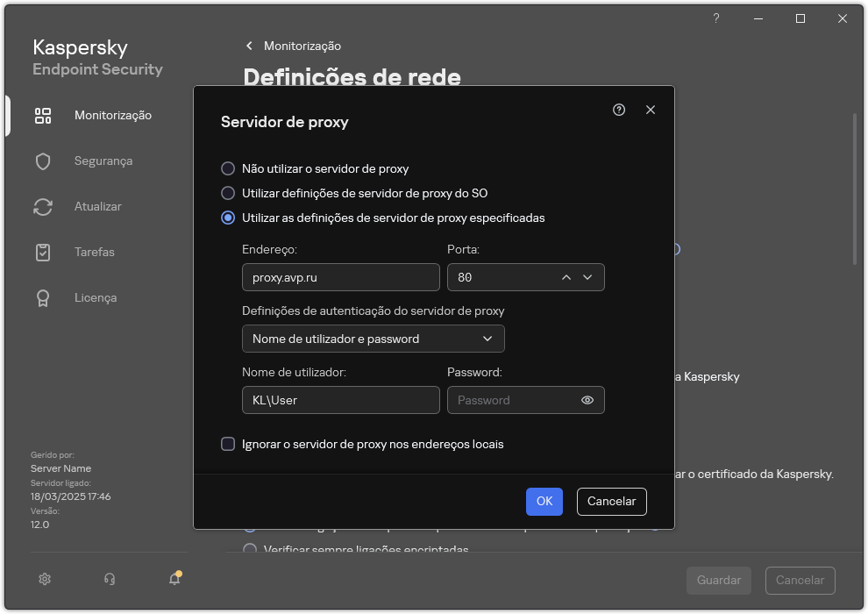Select the Segurança shield icon
Viewport: 868px width, 614px height.
point(97,161)
